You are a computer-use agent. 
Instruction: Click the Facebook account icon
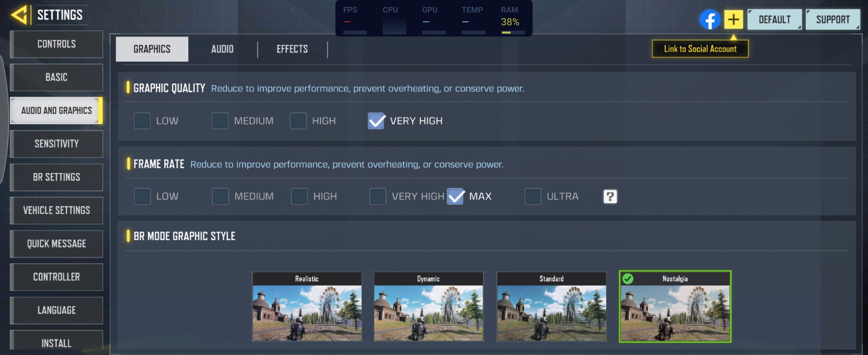(709, 19)
